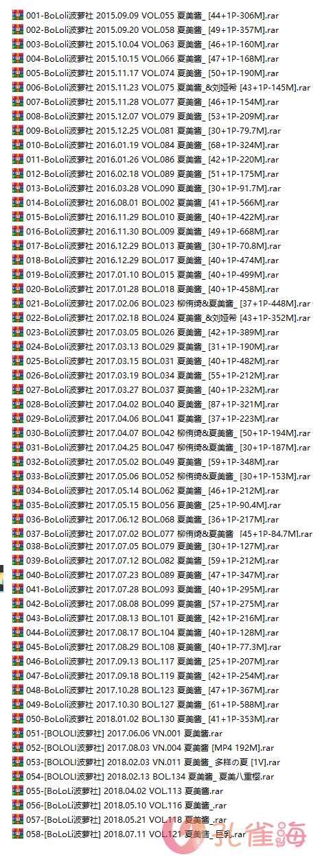The image size is (322, 868).
Task: Click the archive icon of file 045
Action: pos(18,648)
